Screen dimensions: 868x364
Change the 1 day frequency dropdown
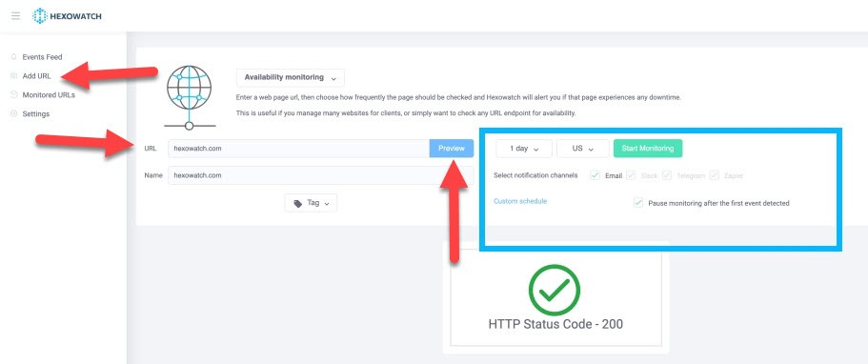pos(524,149)
